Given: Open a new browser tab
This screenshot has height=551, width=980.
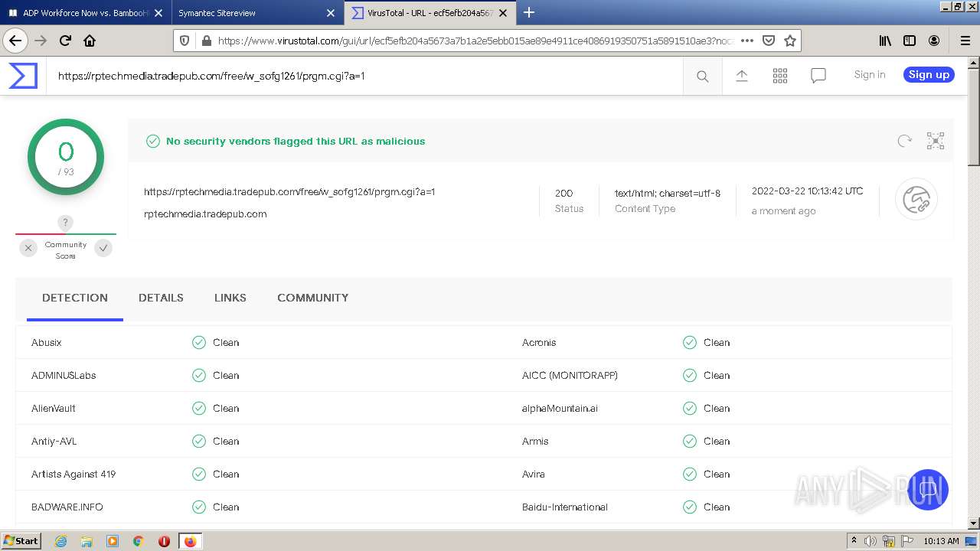Looking at the screenshot, I should (529, 12).
